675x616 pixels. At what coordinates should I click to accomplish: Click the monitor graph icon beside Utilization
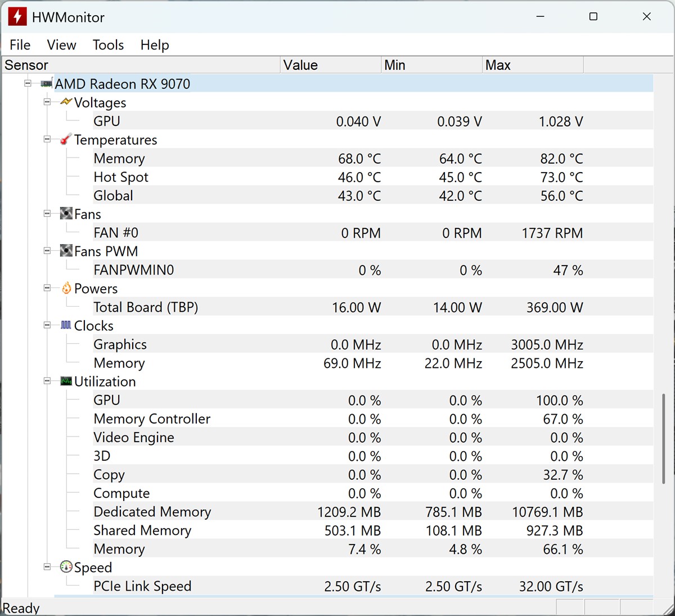(66, 381)
